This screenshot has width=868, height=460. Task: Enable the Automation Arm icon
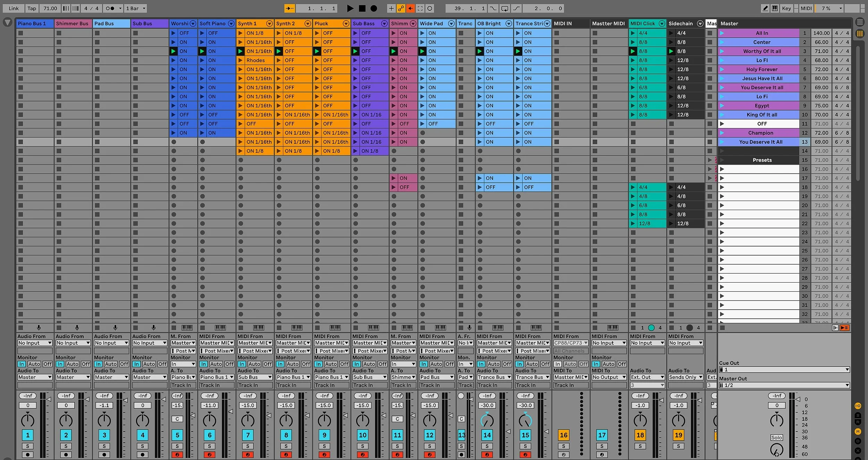click(401, 8)
